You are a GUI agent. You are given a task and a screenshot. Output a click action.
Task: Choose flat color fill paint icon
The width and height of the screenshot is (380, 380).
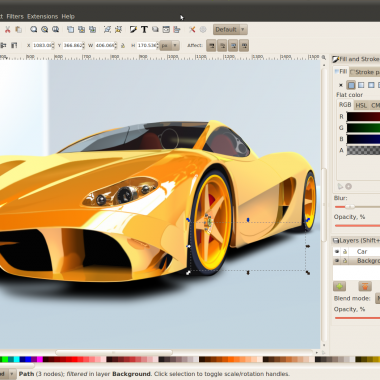tap(351, 85)
